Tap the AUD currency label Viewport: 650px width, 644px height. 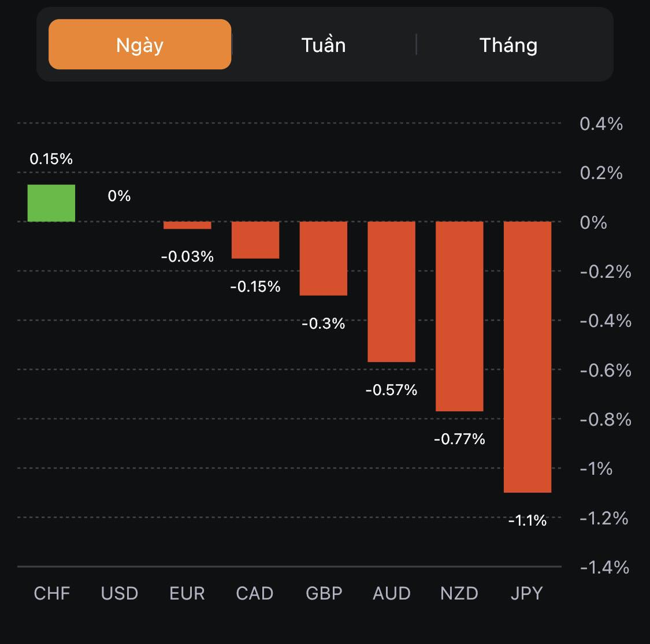(x=392, y=593)
